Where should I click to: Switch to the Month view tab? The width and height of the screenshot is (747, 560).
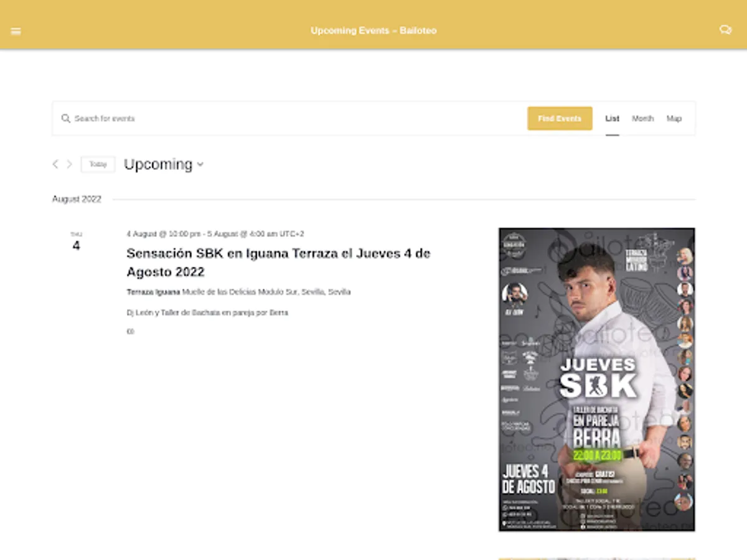point(643,118)
